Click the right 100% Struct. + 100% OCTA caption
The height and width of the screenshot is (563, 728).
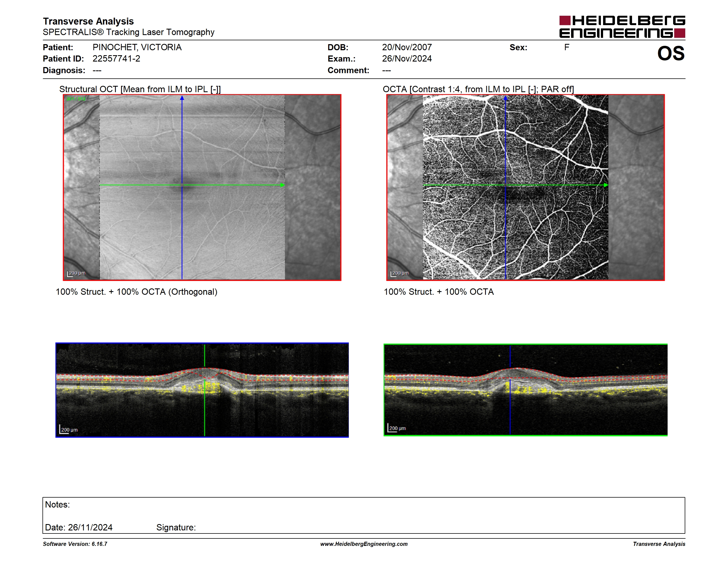point(439,292)
